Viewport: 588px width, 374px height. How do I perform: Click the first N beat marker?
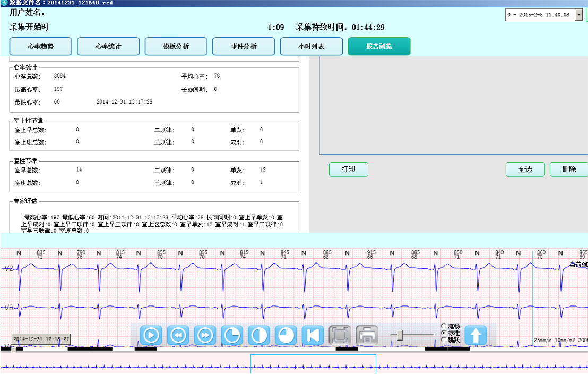point(19,253)
